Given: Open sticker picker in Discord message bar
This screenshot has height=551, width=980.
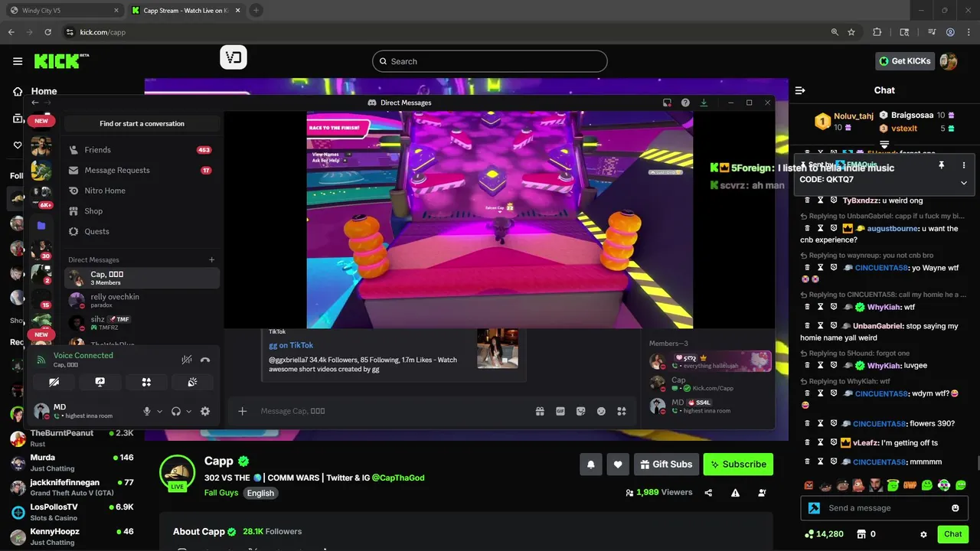Looking at the screenshot, I should point(581,411).
